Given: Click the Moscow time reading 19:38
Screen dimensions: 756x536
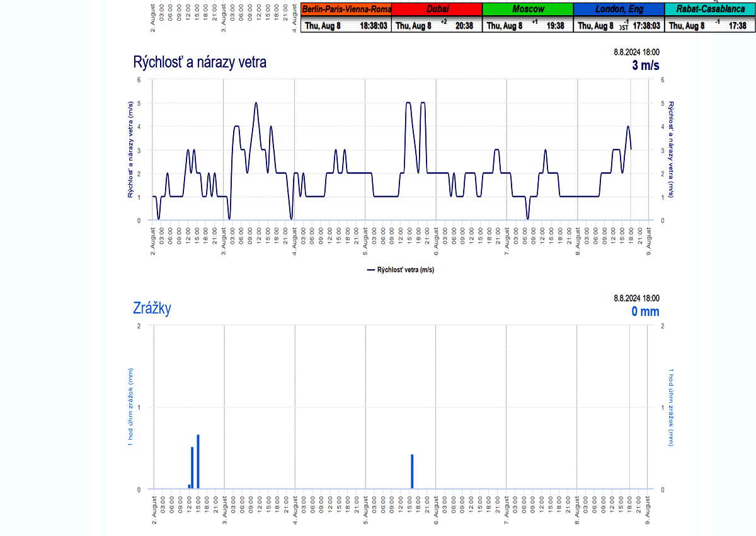Looking at the screenshot, I should click(555, 26).
